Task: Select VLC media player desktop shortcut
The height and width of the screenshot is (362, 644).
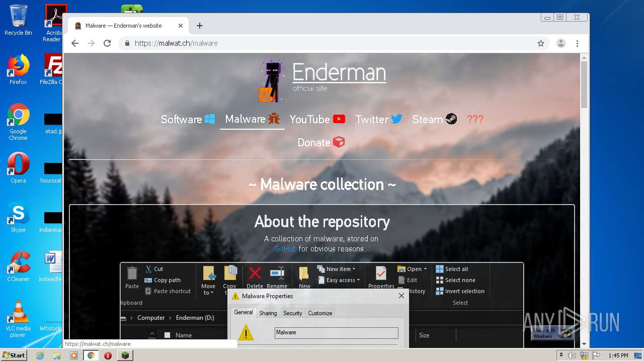Action: coord(18,319)
